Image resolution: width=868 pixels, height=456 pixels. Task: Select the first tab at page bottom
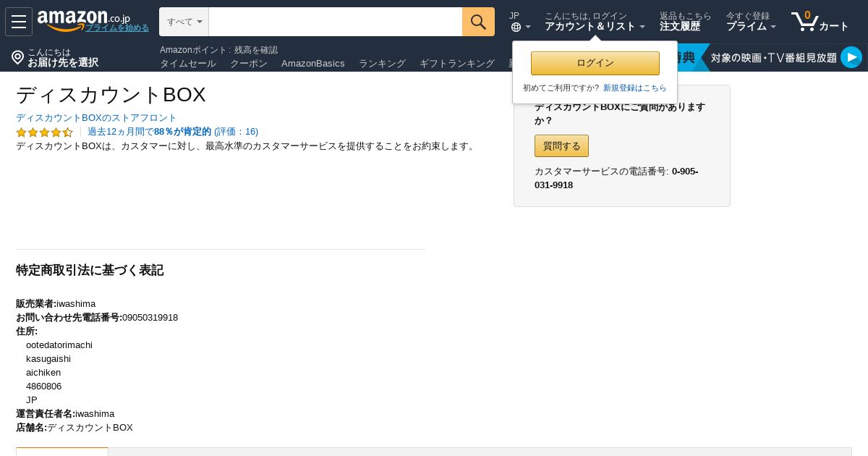[x=62, y=452]
